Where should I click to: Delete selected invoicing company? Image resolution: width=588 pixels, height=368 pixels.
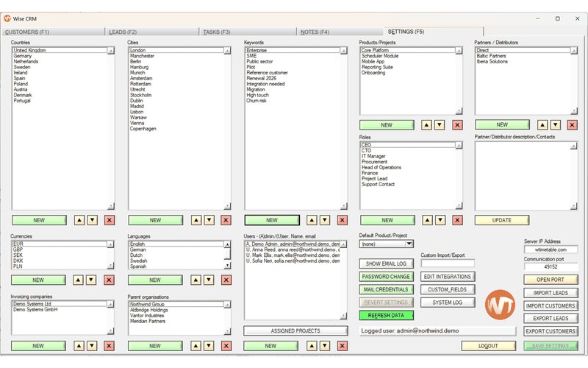[109, 346]
